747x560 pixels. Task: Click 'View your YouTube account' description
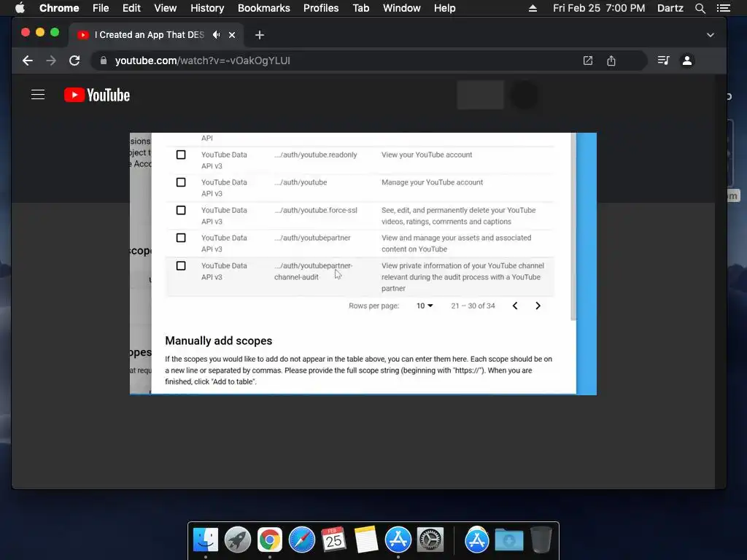(427, 155)
